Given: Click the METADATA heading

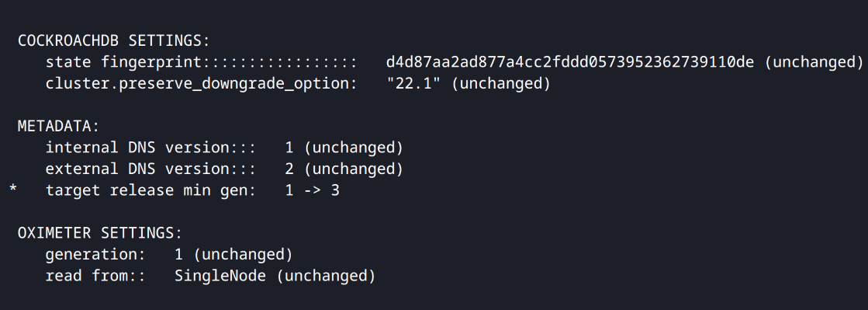Looking at the screenshot, I should pos(59,127).
